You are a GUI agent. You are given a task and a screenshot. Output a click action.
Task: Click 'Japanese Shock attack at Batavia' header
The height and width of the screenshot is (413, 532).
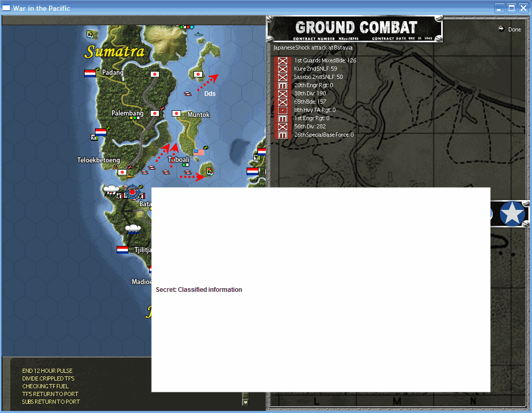313,48
